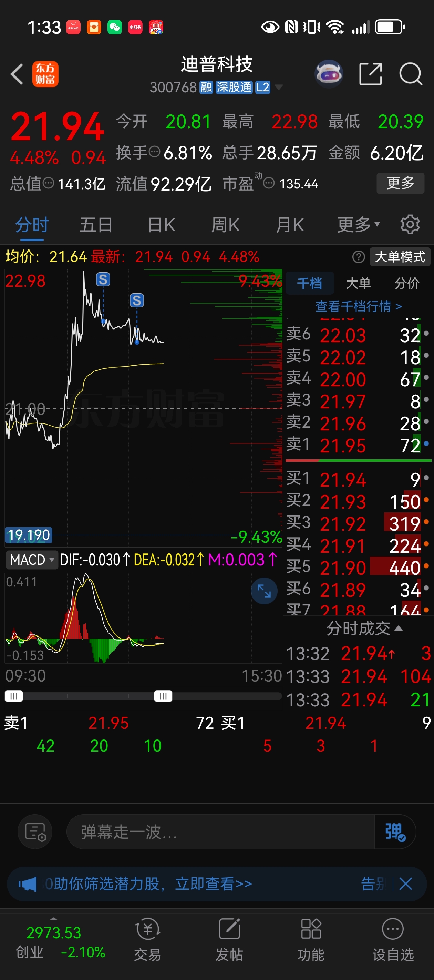The image size is (434, 980).
Task: Select the 大单 tab
Action: [x=358, y=284]
